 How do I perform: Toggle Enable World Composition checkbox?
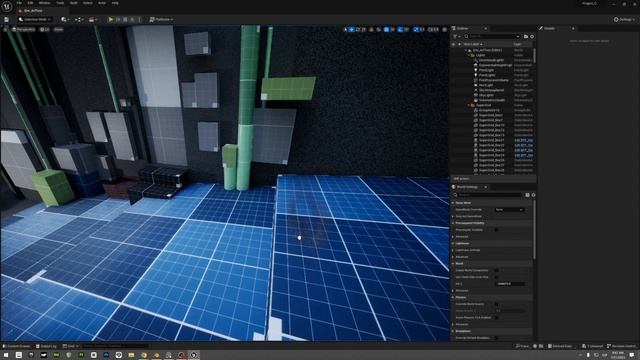[x=496, y=270]
